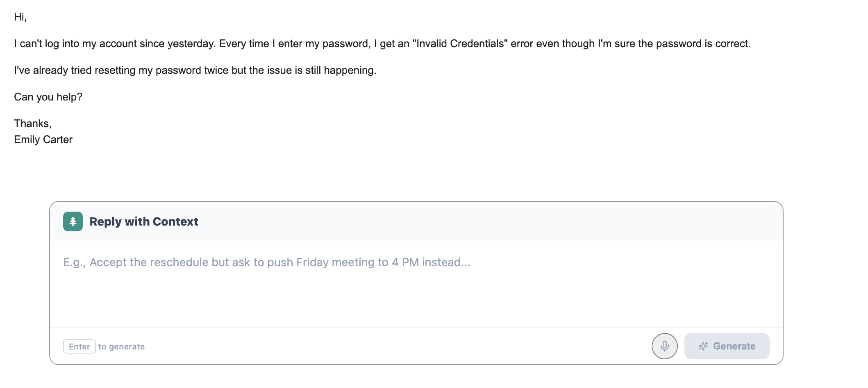The height and width of the screenshot is (388, 868).
Task: Click the sender name Emily Carter
Action: [43, 139]
